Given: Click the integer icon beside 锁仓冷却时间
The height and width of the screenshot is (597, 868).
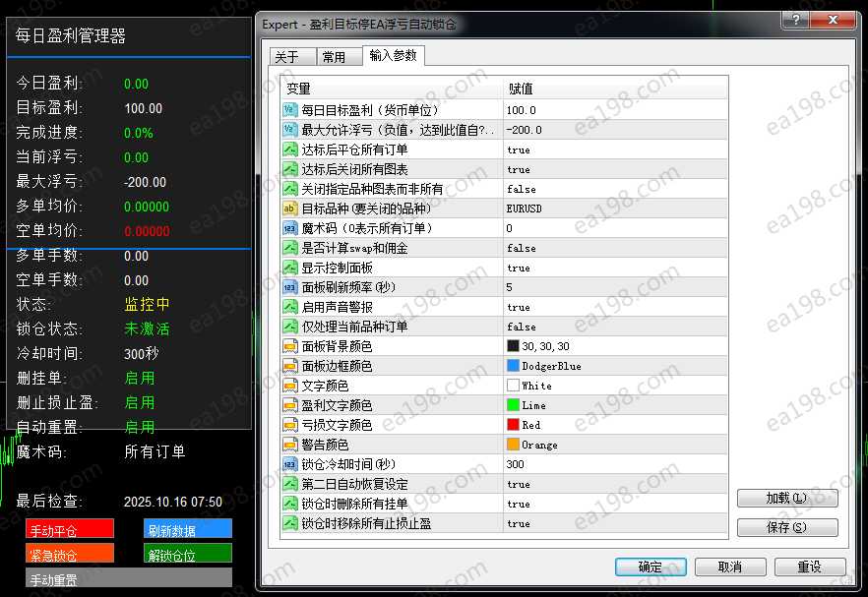Looking at the screenshot, I should 290,464.
